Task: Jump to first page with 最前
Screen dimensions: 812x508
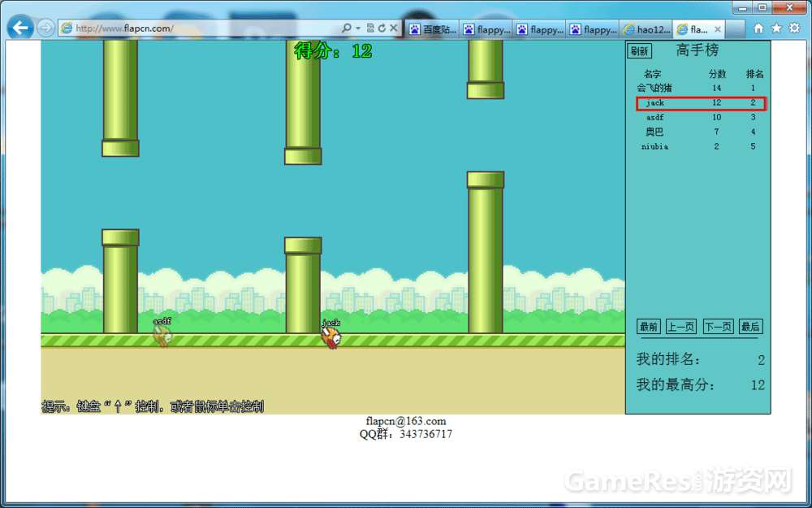Action: point(648,327)
